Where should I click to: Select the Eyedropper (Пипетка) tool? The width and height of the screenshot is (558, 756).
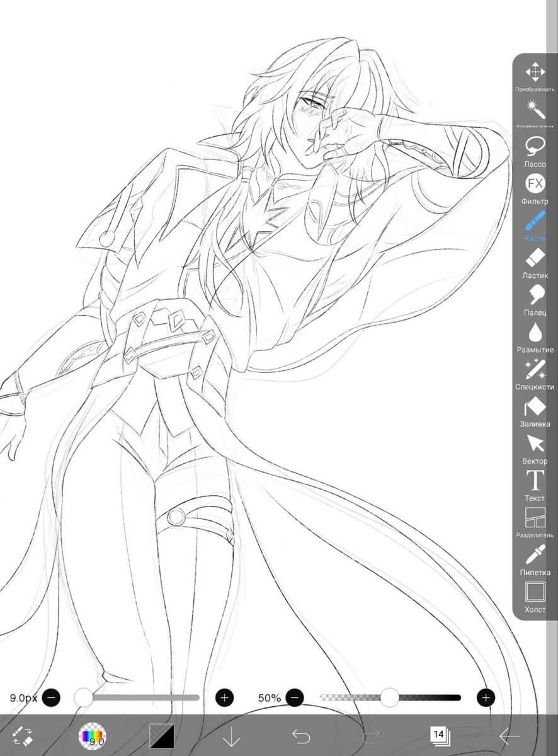coord(535,560)
